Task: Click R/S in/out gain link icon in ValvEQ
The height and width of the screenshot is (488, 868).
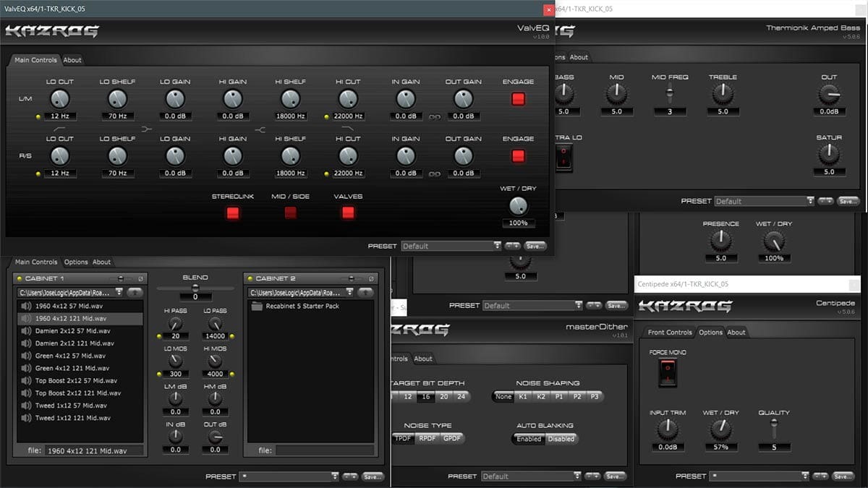Action: click(434, 174)
